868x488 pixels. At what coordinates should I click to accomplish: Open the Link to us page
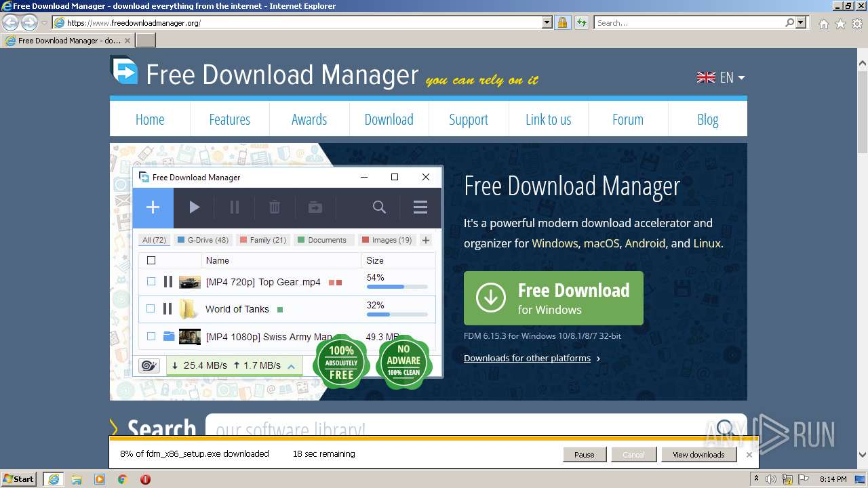[x=548, y=119]
